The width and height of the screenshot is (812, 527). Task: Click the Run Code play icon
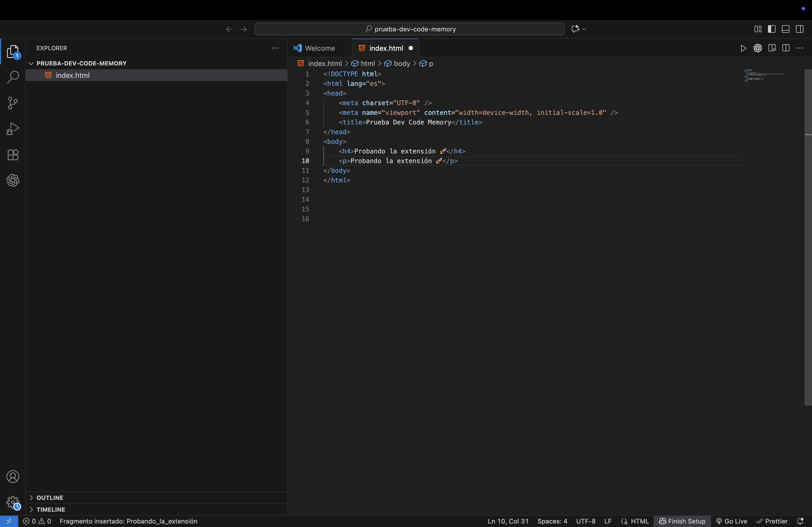(744, 48)
